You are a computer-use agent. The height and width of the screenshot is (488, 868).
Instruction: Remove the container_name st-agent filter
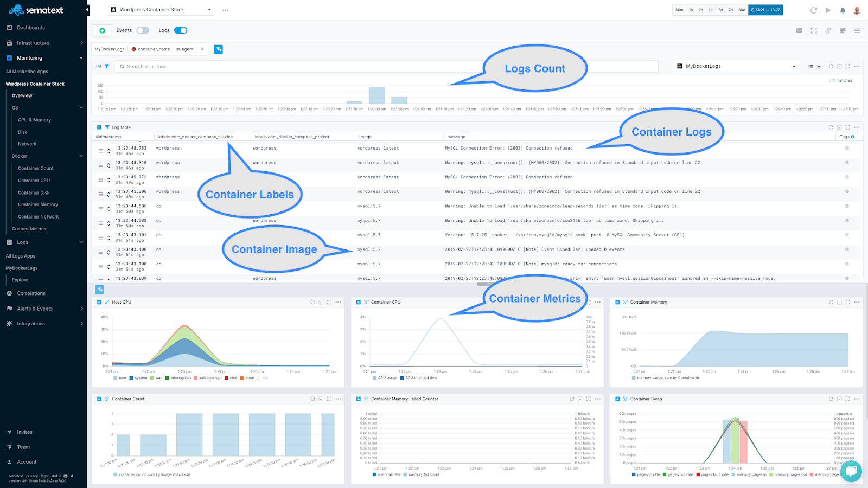click(202, 49)
